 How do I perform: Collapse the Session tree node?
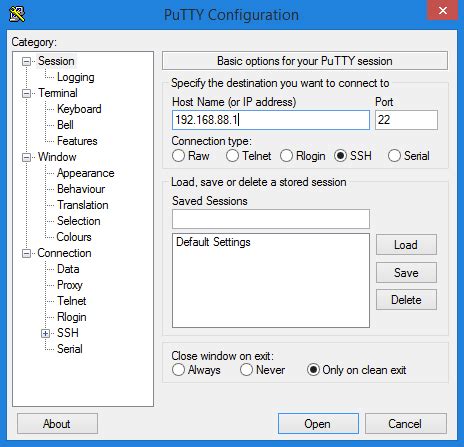(x=26, y=61)
